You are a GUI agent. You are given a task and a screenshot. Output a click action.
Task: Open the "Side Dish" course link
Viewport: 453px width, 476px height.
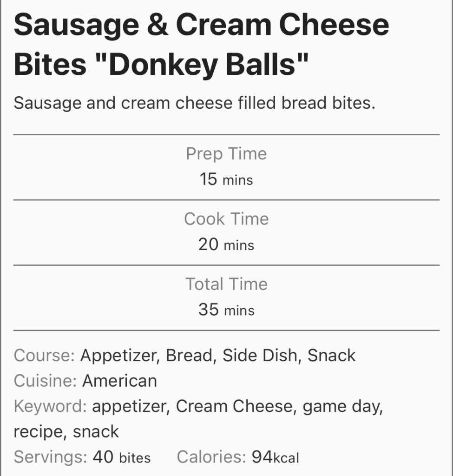click(x=259, y=356)
